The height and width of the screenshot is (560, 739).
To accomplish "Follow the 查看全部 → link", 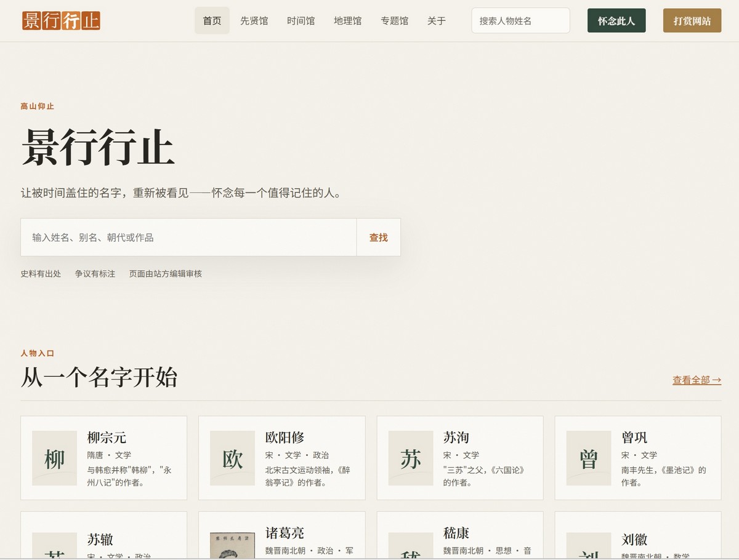I will (697, 380).
